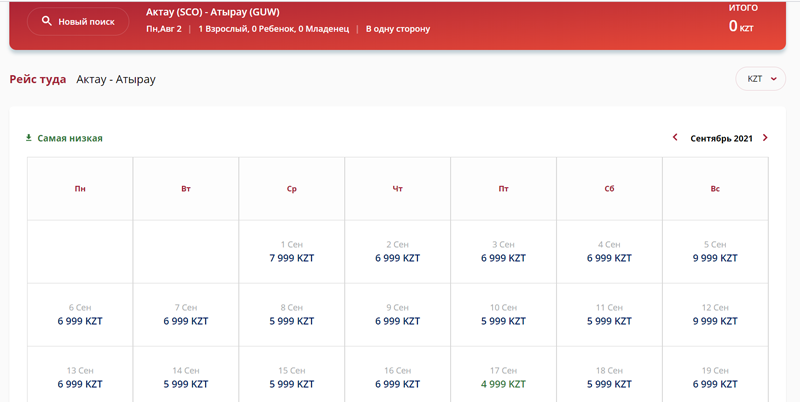Pick 11 Сен fare cell

pyautogui.click(x=609, y=315)
